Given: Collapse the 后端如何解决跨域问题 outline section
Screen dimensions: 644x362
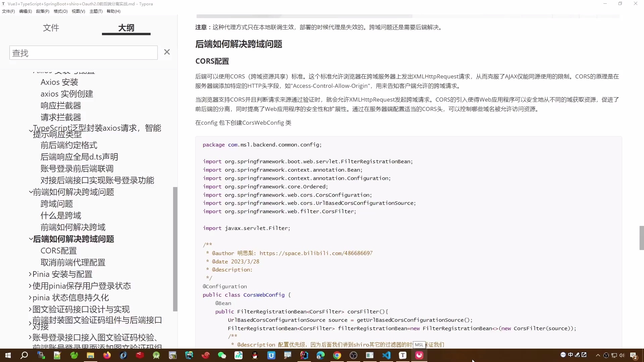Looking at the screenshot, I should [x=31, y=239].
